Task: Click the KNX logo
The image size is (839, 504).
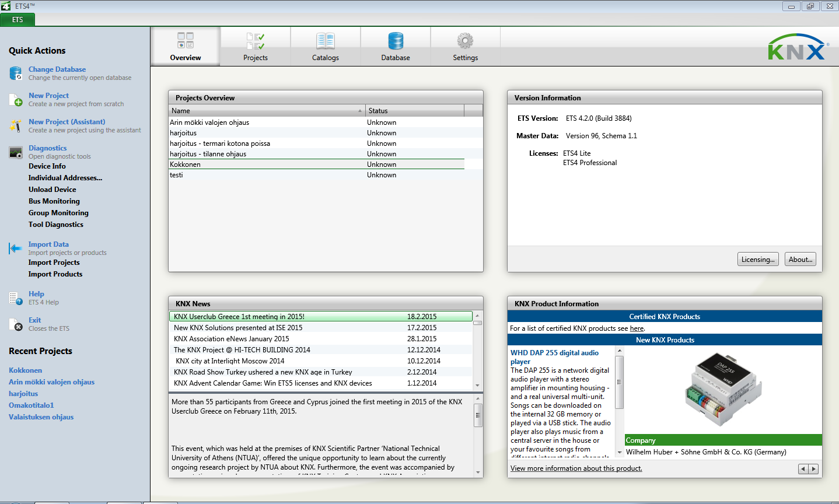Action: pos(798,47)
